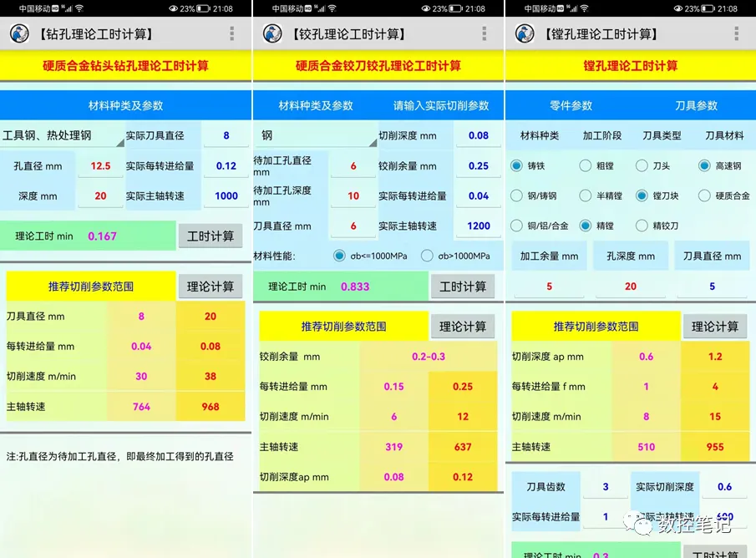
Task: Edit the 实际刀具直径 field showing 8
Action: tap(226, 135)
